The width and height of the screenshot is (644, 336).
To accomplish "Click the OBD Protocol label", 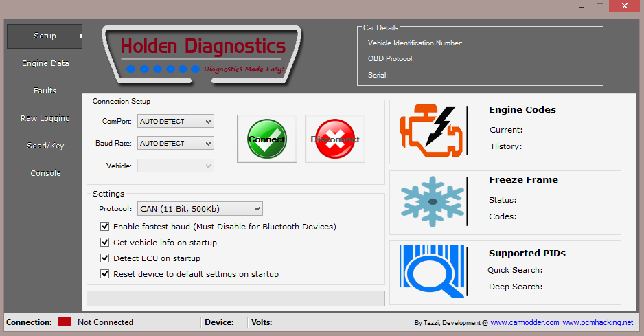I will point(391,59).
